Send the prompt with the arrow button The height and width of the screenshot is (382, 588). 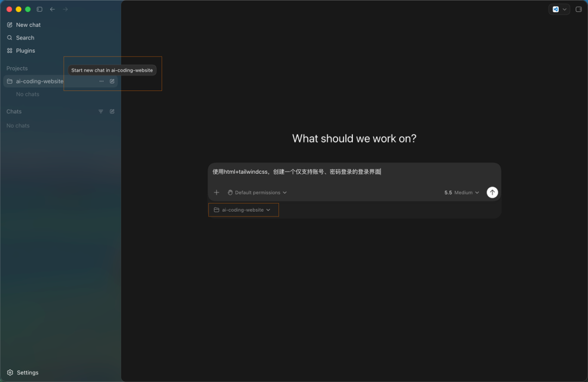click(x=492, y=193)
